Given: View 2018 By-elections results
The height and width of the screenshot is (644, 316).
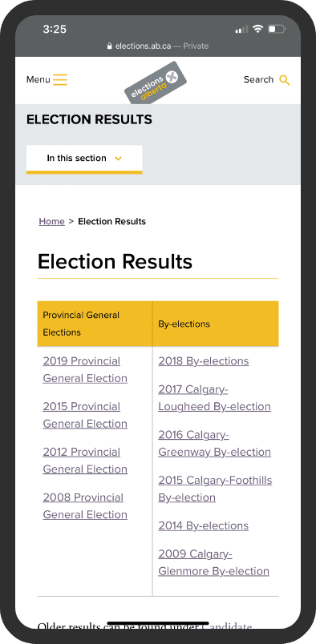Looking at the screenshot, I should point(204,361).
